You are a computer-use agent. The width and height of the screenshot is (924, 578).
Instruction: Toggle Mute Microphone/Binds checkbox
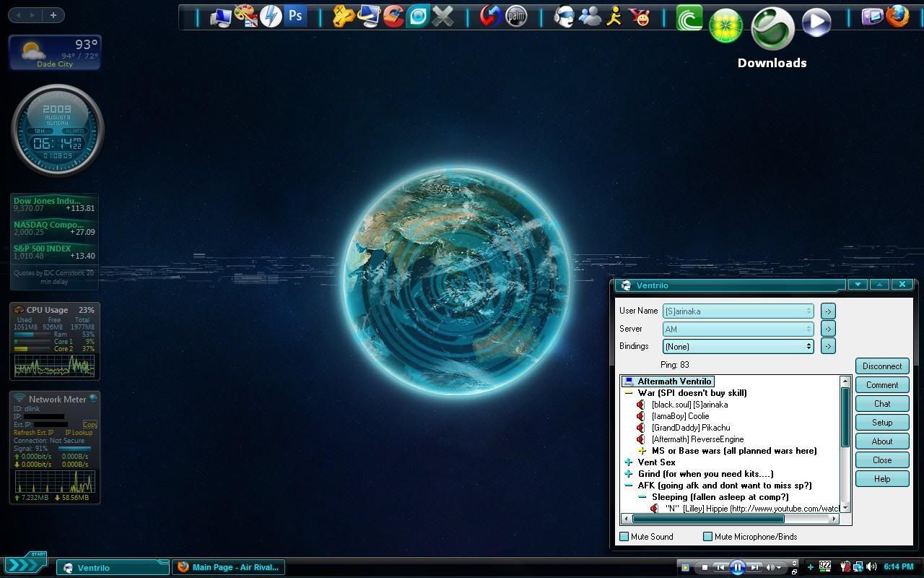[708, 537]
